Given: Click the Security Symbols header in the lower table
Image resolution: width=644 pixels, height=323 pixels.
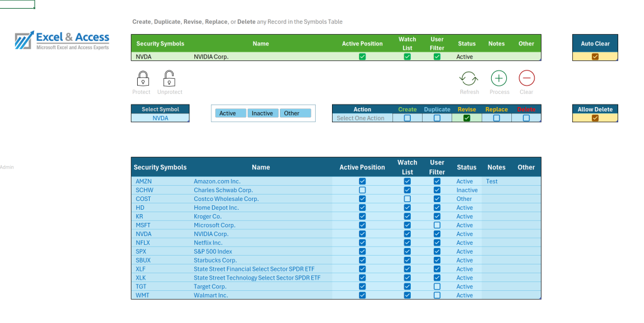Looking at the screenshot, I should coord(160,167).
